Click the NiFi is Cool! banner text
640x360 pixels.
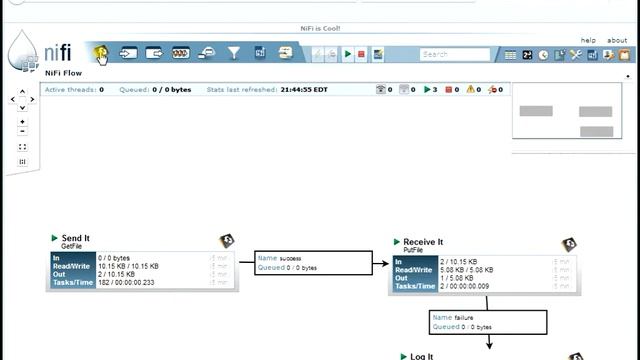pyautogui.click(x=320, y=29)
